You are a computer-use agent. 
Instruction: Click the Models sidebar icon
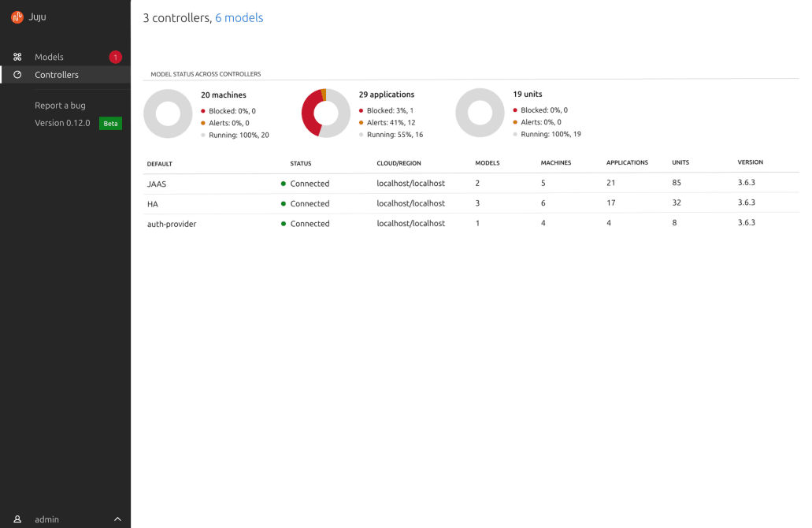(17, 57)
